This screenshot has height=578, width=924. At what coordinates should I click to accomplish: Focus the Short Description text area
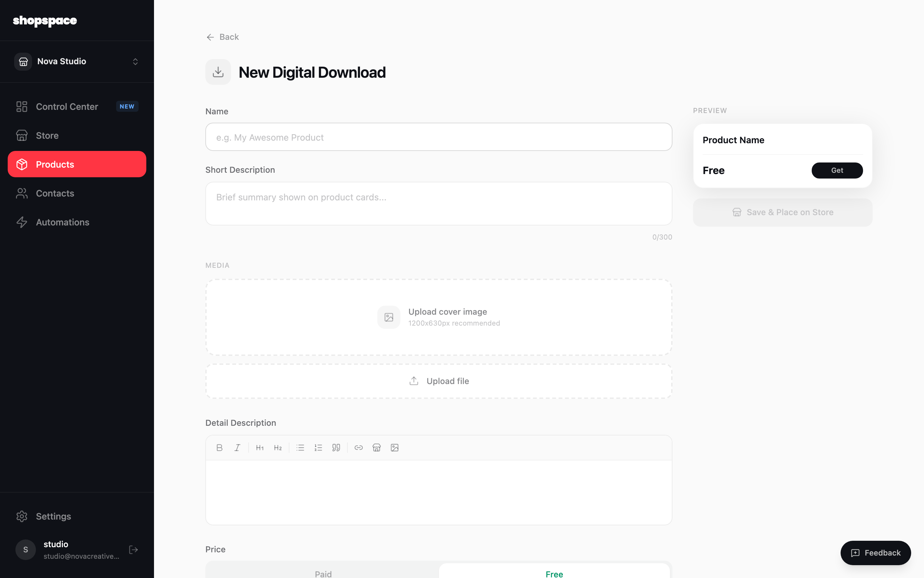point(439,204)
